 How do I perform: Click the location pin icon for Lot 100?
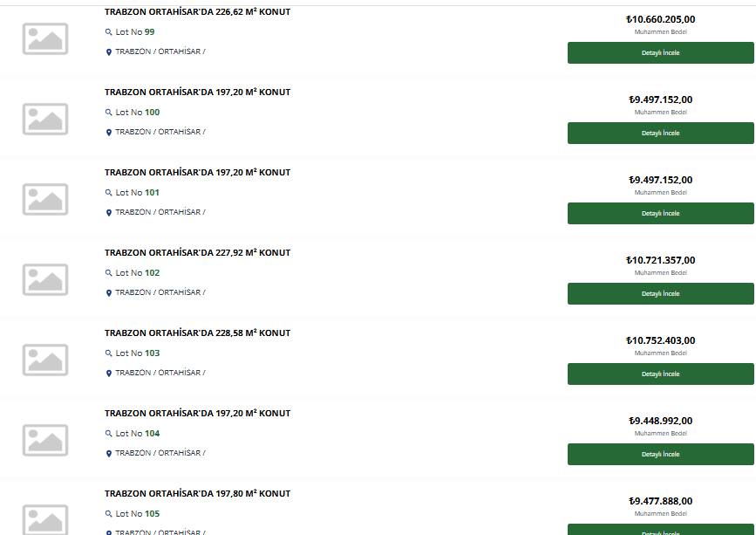pos(108,132)
